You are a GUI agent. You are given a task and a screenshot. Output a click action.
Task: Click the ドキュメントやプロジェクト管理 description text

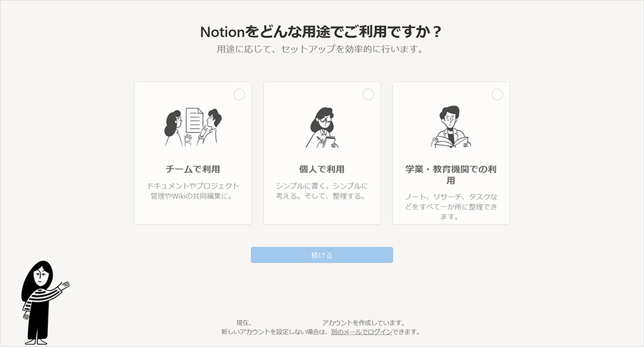[x=193, y=191]
